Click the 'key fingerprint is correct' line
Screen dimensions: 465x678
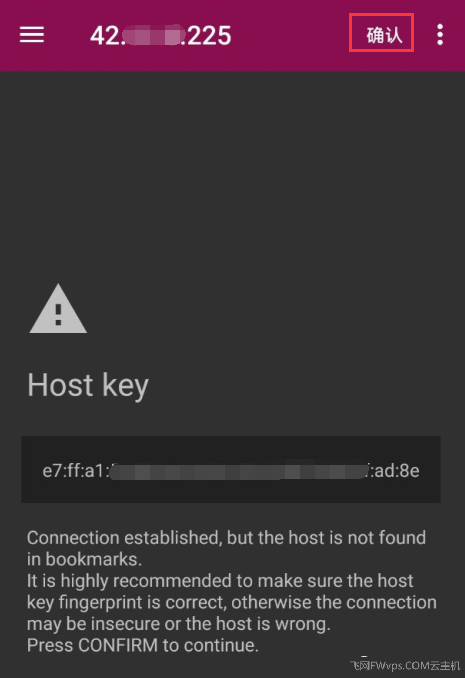click(x=232, y=602)
